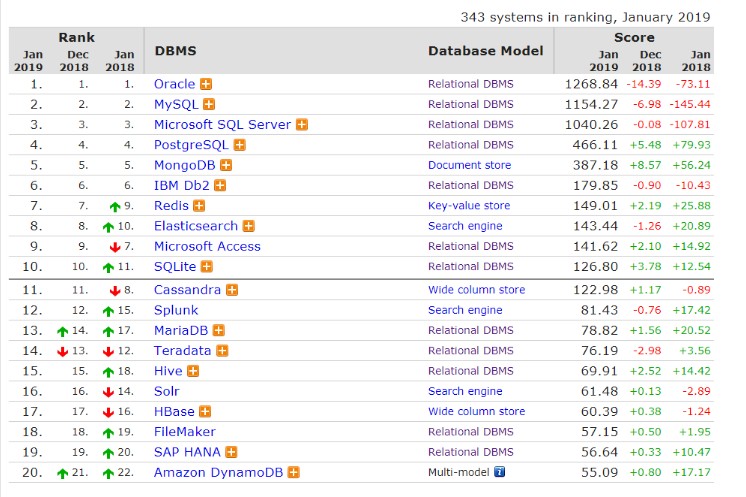Click the plus icon beside Amazon DynamoDB

point(293,472)
